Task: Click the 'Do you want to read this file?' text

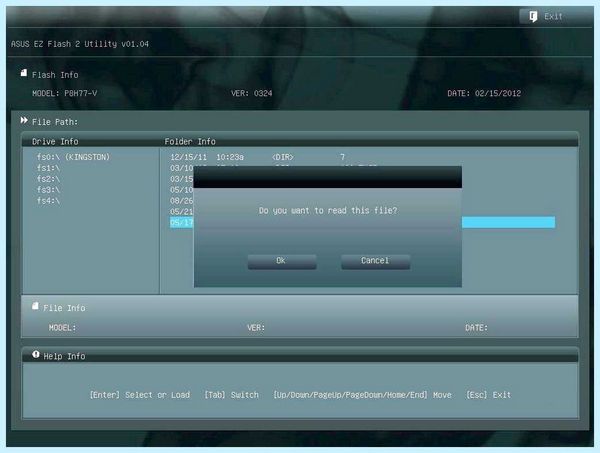Action: (328, 210)
